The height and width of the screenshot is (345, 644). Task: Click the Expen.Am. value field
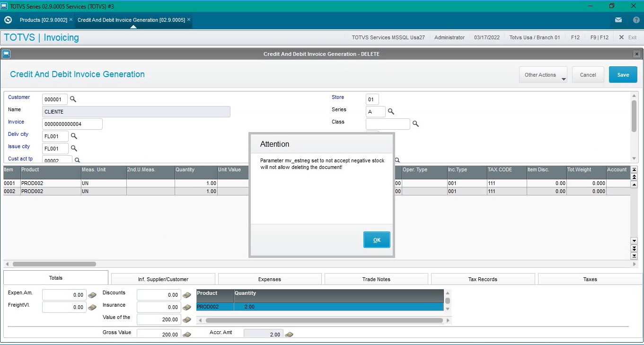tap(64, 295)
